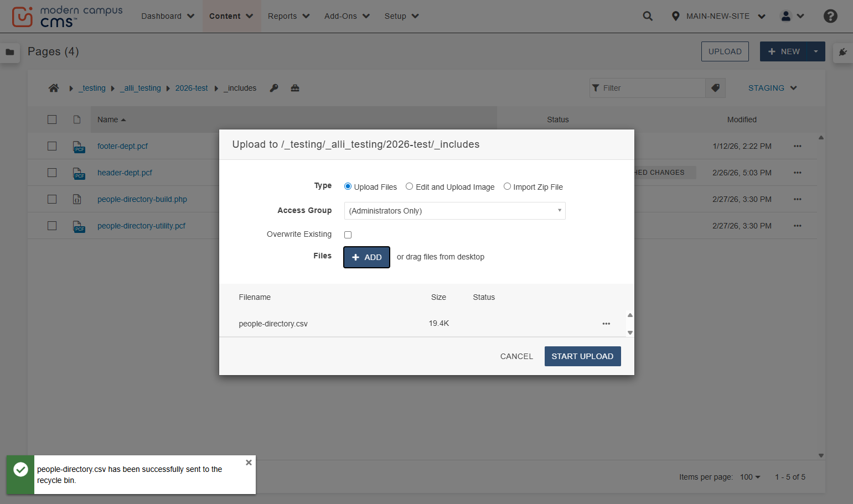Open the MAIN-NEW-SITE site selector
Viewport: 853px width, 504px height.
[x=718, y=16]
